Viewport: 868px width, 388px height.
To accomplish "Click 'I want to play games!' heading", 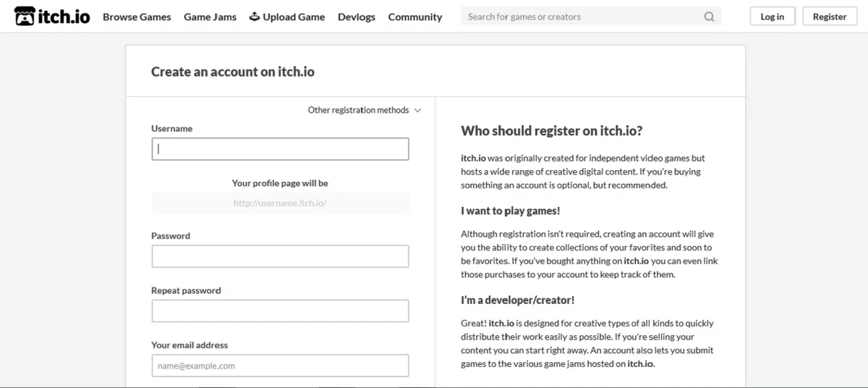I will 511,211.
